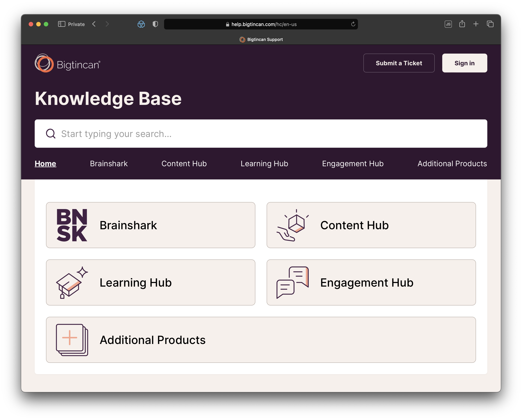Click the green fullscreen window button
The width and height of the screenshot is (522, 420).
click(46, 24)
